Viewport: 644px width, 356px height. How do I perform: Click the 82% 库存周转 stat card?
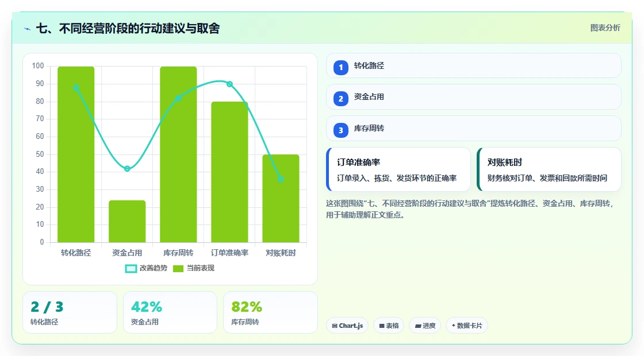(270, 312)
